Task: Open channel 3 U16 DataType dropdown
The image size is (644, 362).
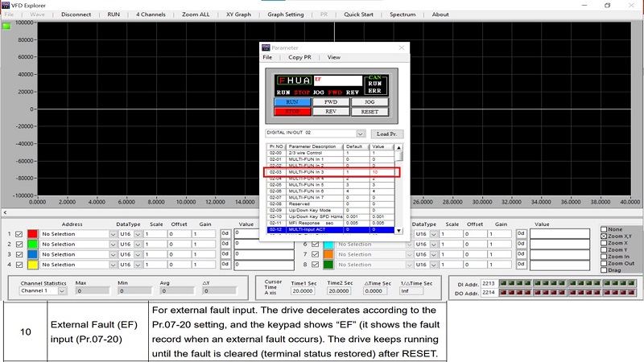Action: click(138, 254)
